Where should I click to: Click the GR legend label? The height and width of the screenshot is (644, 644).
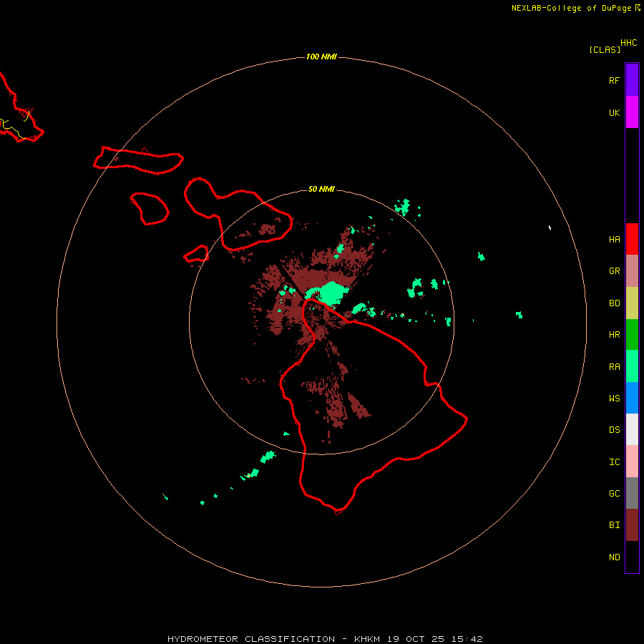pyautogui.click(x=614, y=271)
